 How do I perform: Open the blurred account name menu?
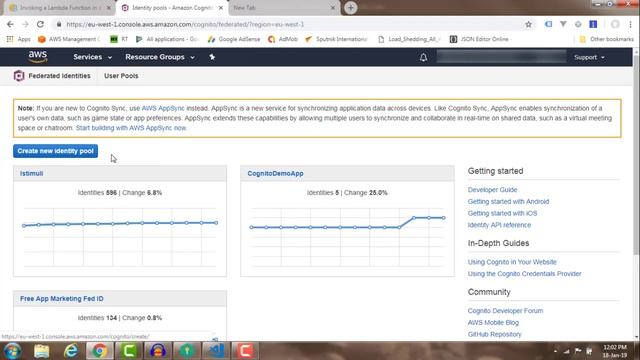pyautogui.click(x=501, y=57)
